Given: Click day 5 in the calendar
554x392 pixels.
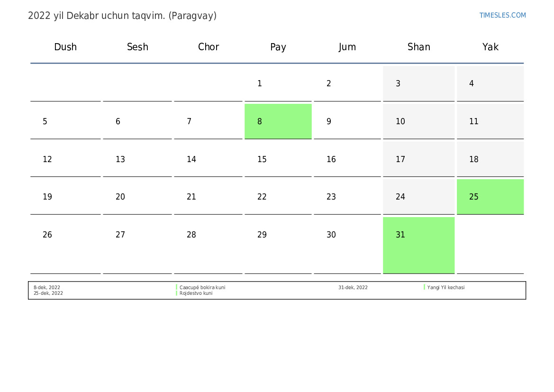Looking at the screenshot, I should 65,121.
